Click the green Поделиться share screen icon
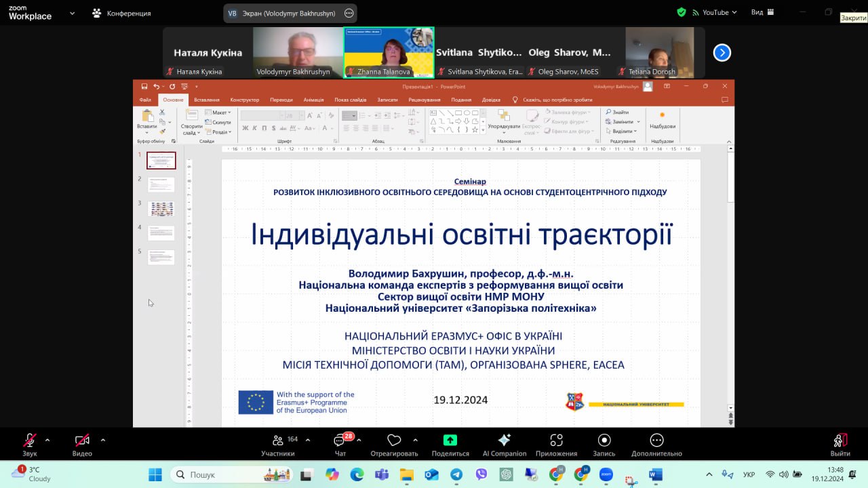Viewport: 868px width, 488px height. 450,441
